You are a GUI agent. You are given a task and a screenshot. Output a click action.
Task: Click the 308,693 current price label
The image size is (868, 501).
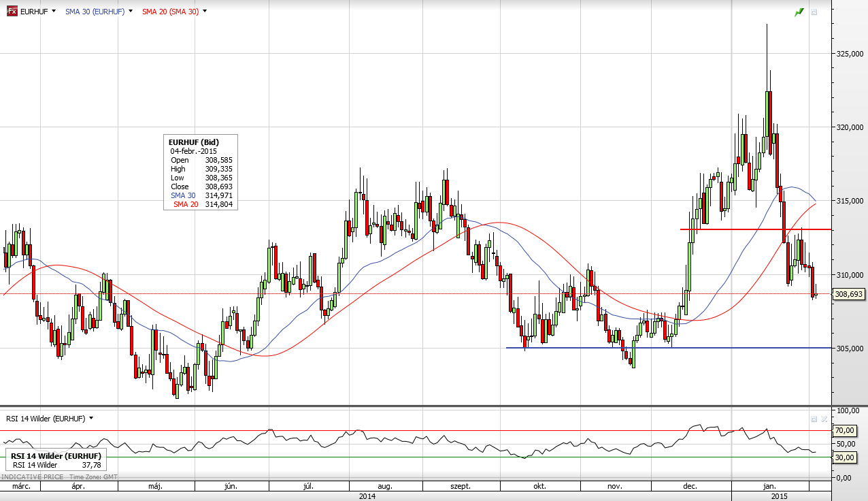coord(849,294)
